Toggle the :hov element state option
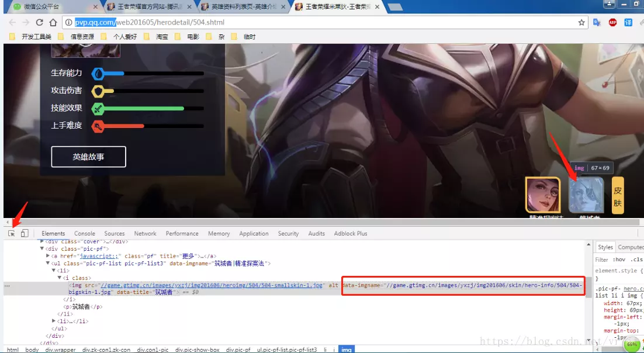Image resolution: width=644 pixels, height=353 pixels. (x=618, y=259)
